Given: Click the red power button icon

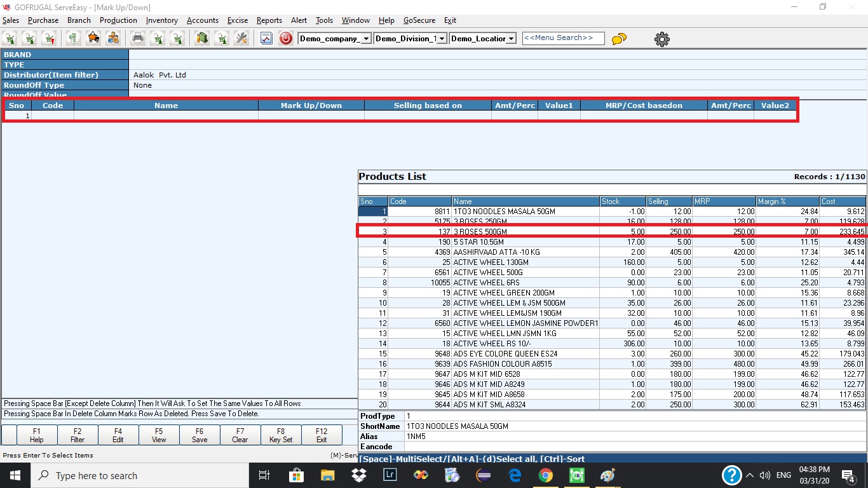Looking at the screenshot, I should pyautogui.click(x=286, y=39).
